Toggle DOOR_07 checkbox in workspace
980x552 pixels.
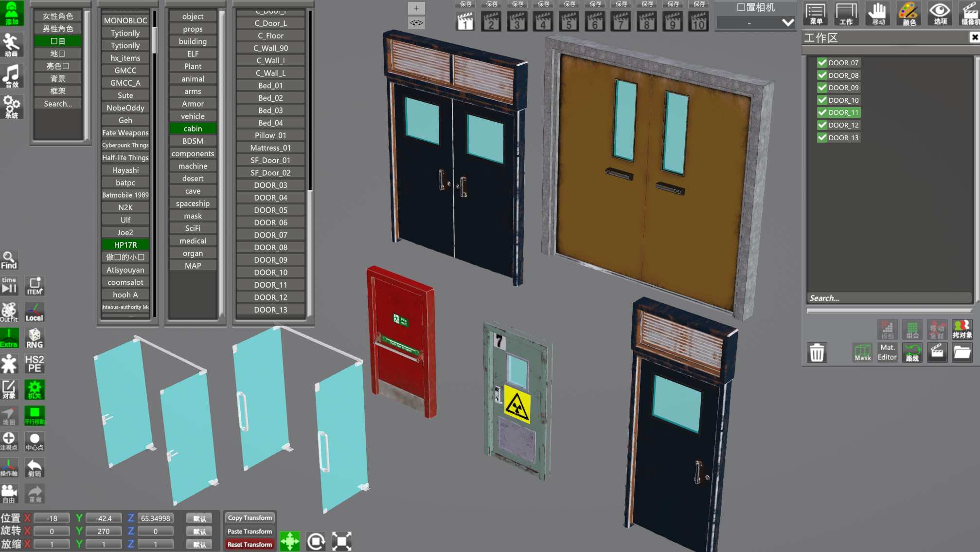click(x=822, y=63)
